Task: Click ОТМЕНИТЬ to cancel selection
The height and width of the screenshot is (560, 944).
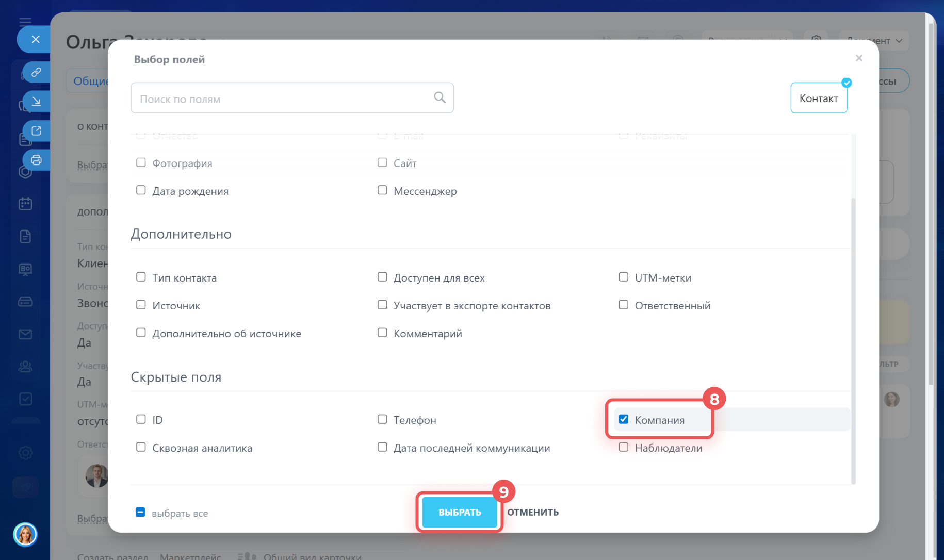Action: pyautogui.click(x=532, y=512)
